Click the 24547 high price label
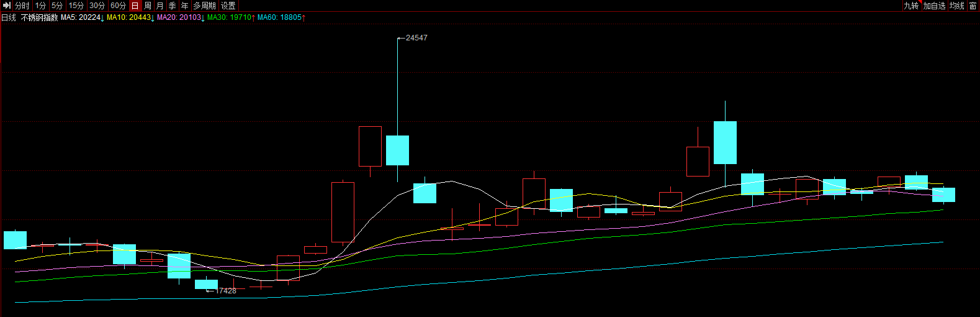This screenshot has width=980, height=317. tap(416, 38)
